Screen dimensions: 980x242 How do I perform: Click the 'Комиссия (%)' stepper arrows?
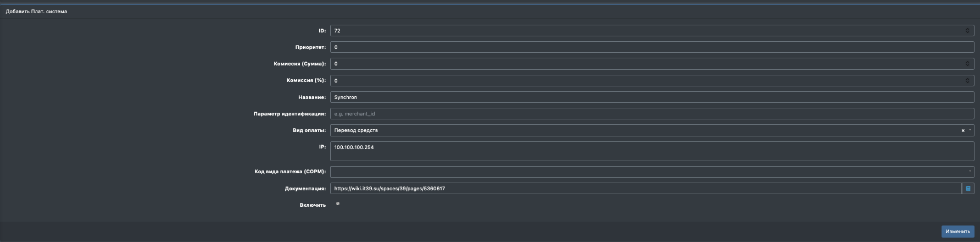coord(967,81)
